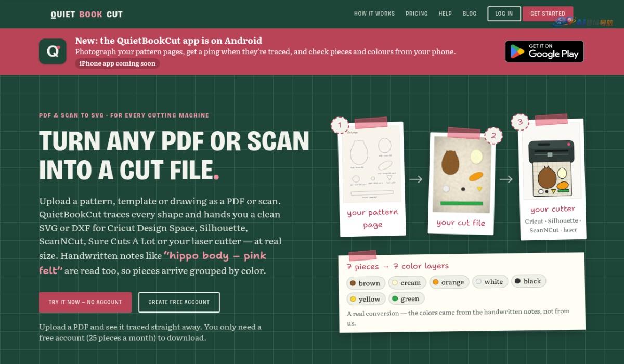
Task: Click Try It Now – No Account
Action: tap(85, 302)
